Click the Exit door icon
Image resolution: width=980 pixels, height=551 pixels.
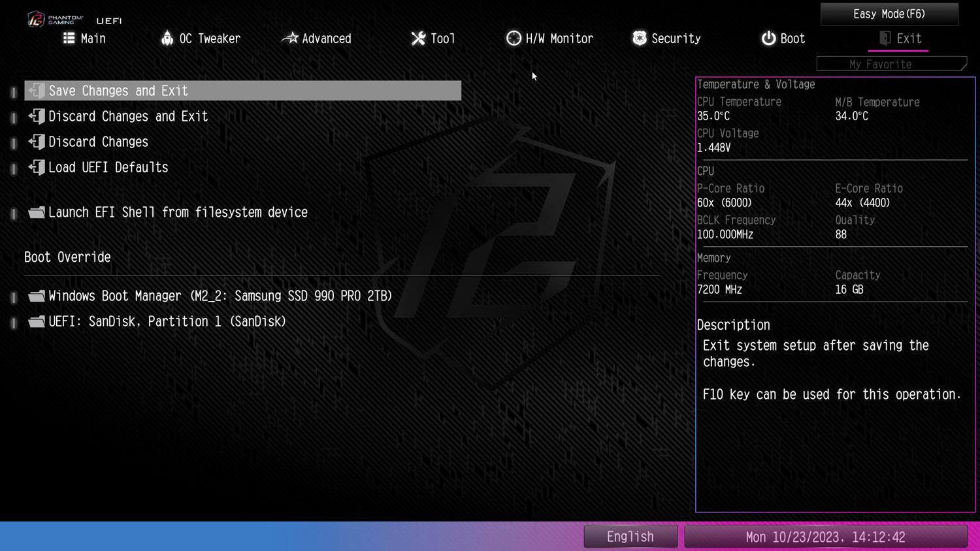885,38
